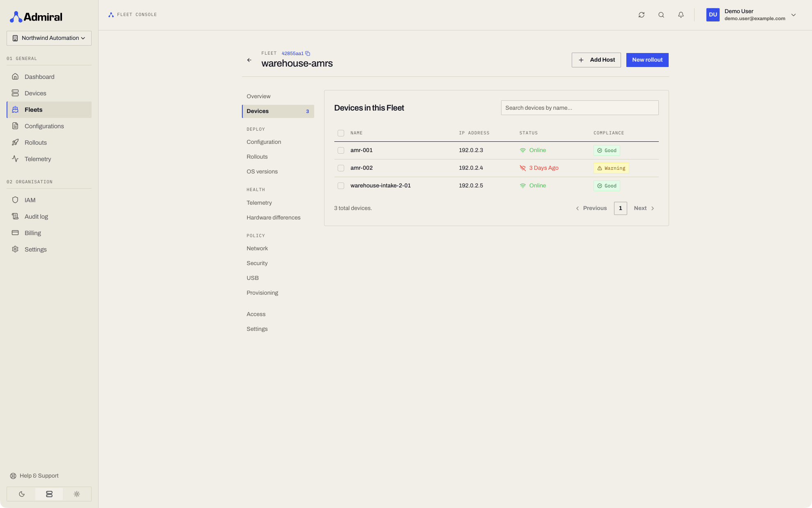Open Configurations page
812x508 pixels.
click(49, 126)
